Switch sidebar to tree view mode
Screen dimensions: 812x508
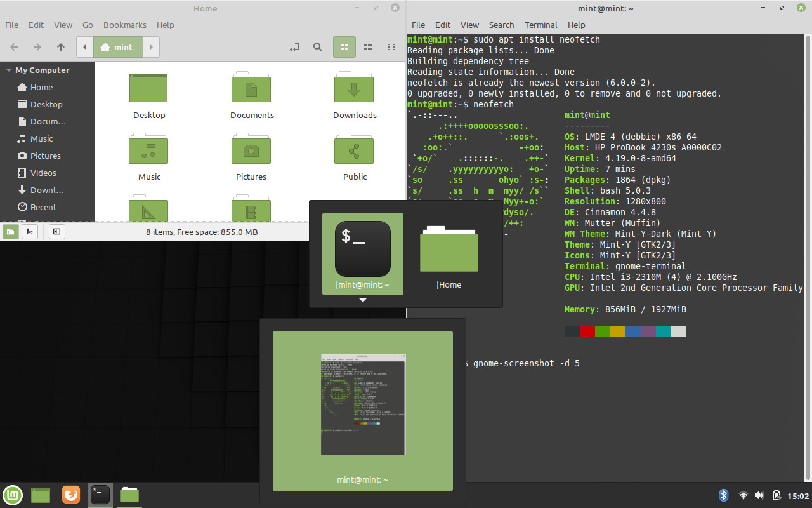(30, 231)
